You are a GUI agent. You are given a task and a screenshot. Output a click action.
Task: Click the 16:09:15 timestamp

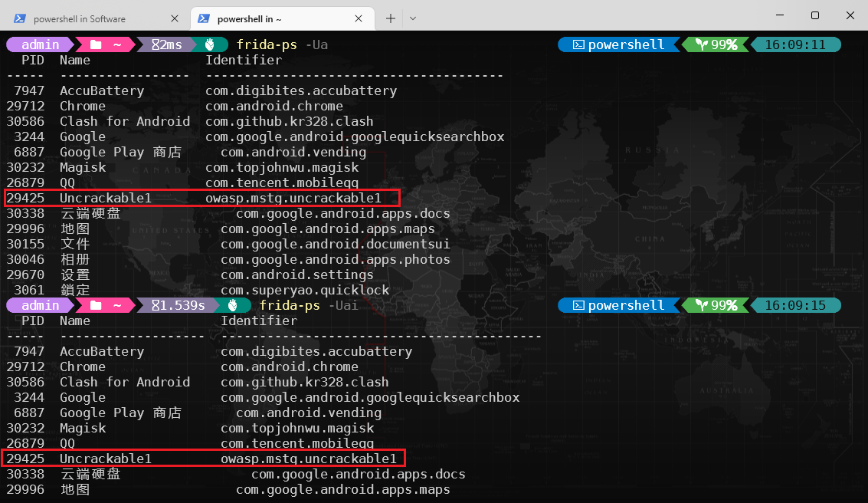[x=795, y=305]
